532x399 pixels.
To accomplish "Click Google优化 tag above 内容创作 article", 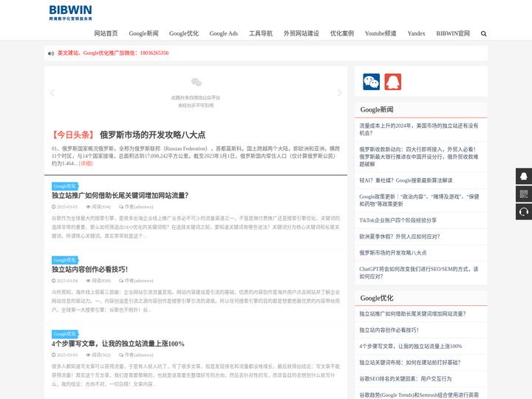I will pyautogui.click(x=65, y=260).
